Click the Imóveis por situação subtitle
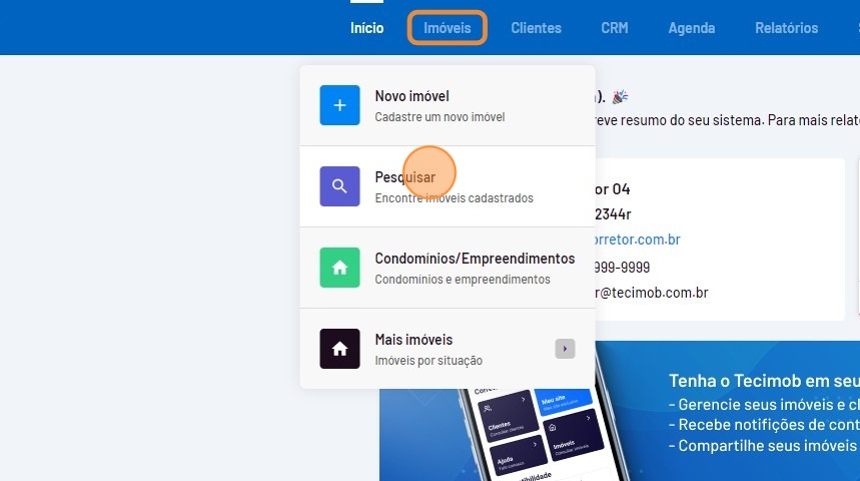This screenshot has width=860, height=481. click(428, 359)
